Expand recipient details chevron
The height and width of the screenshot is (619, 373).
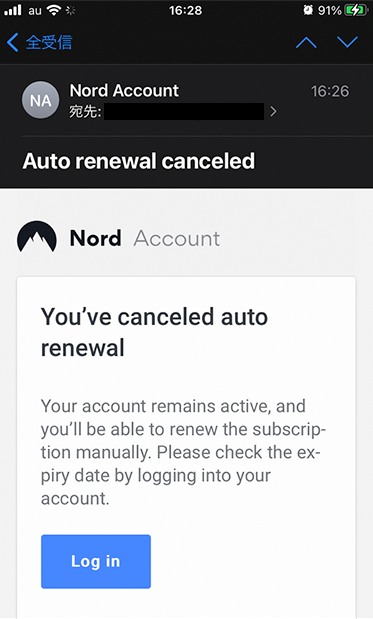coord(273,112)
